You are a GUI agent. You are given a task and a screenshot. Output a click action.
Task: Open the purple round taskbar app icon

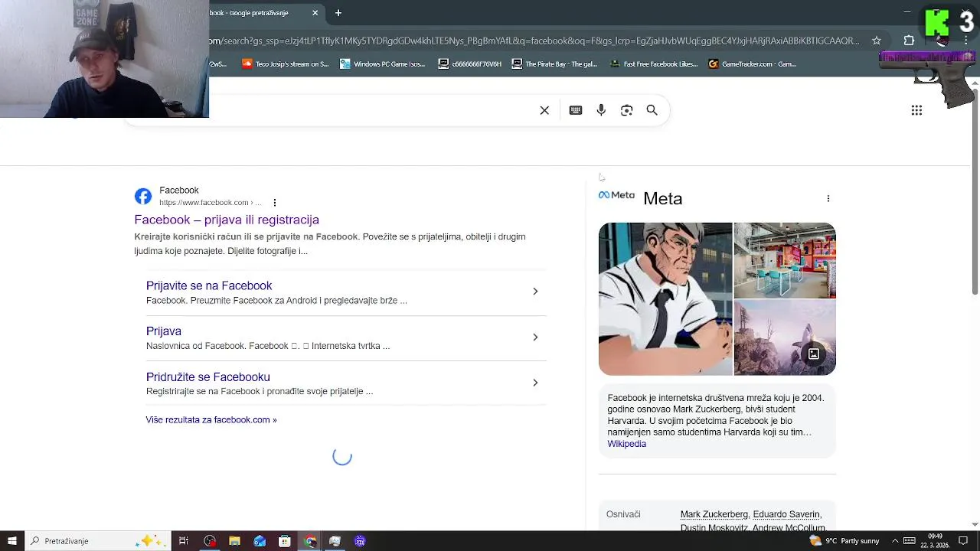(x=360, y=541)
